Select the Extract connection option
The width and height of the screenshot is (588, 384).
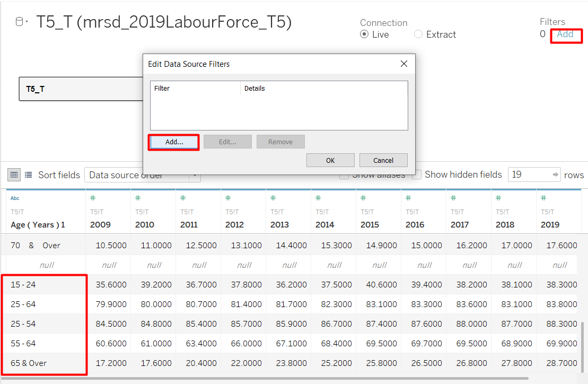coord(418,34)
